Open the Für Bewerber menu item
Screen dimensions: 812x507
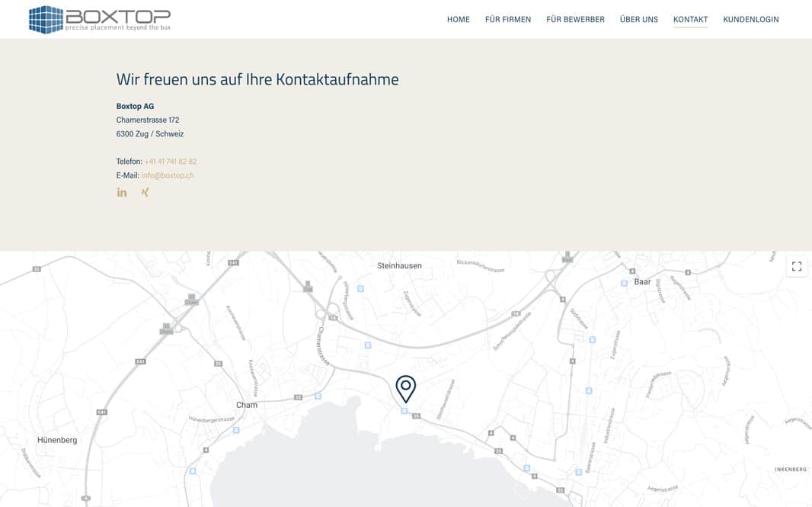click(575, 20)
